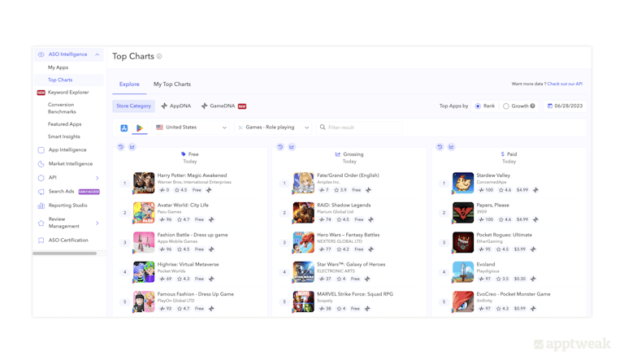Switch to My Top Charts tab

pyautogui.click(x=172, y=84)
